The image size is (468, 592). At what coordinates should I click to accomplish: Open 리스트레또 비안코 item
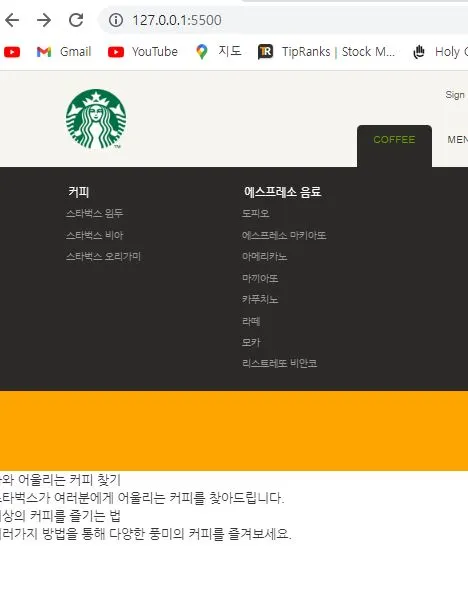279,364
